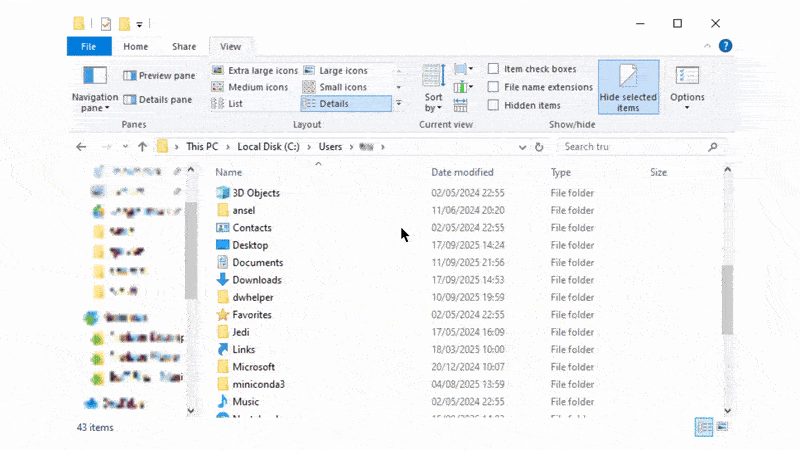Sort by the Size column header
The height and width of the screenshot is (450, 800).
click(x=658, y=172)
